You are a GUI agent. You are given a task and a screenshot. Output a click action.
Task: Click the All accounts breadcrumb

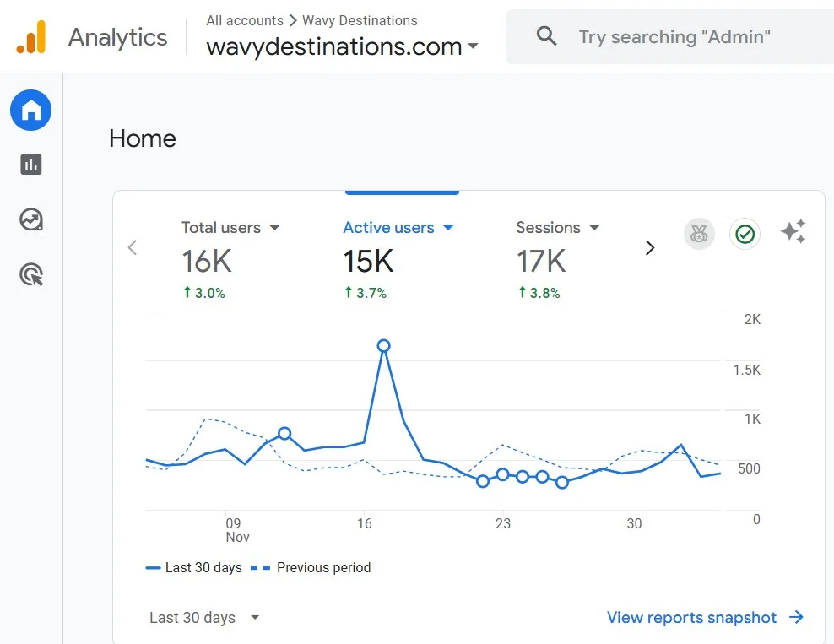(244, 20)
